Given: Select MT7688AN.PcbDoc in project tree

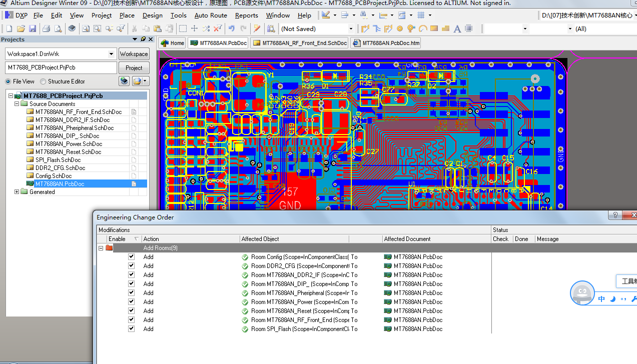Looking at the screenshot, I should pos(60,184).
